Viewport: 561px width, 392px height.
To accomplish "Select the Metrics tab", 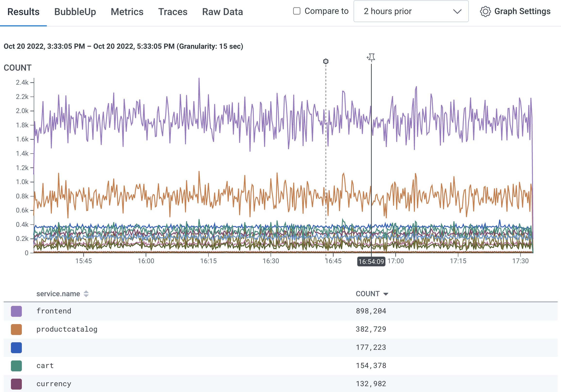I will click(x=127, y=11).
